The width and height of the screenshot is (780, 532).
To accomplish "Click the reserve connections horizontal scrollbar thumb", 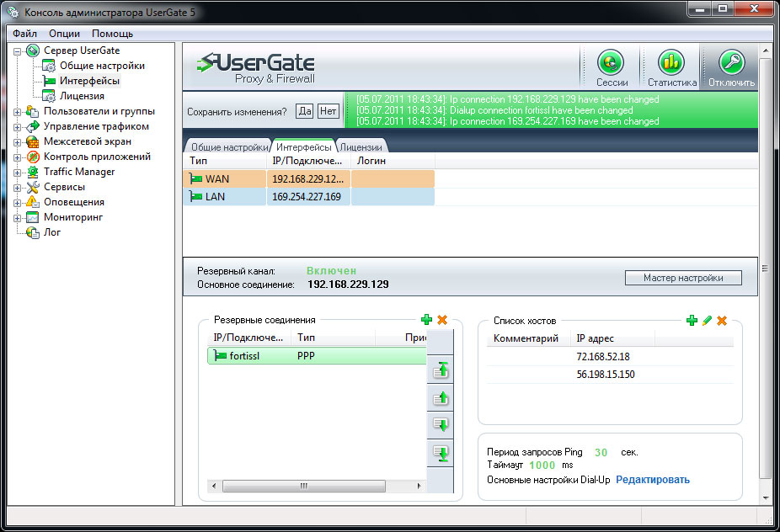I will tap(304, 486).
